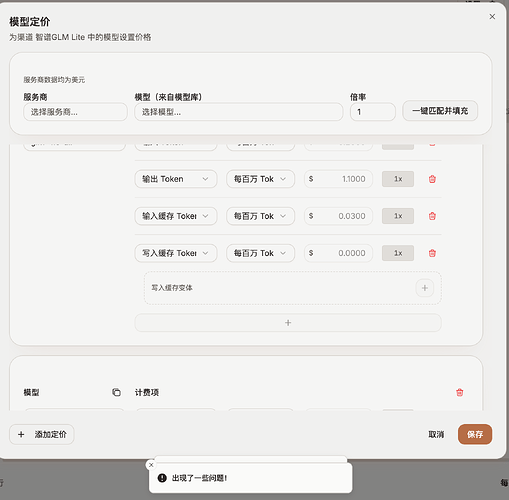Click the price field showing 1.1000
Viewport: 509px width, 500px height.
pyautogui.click(x=338, y=179)
